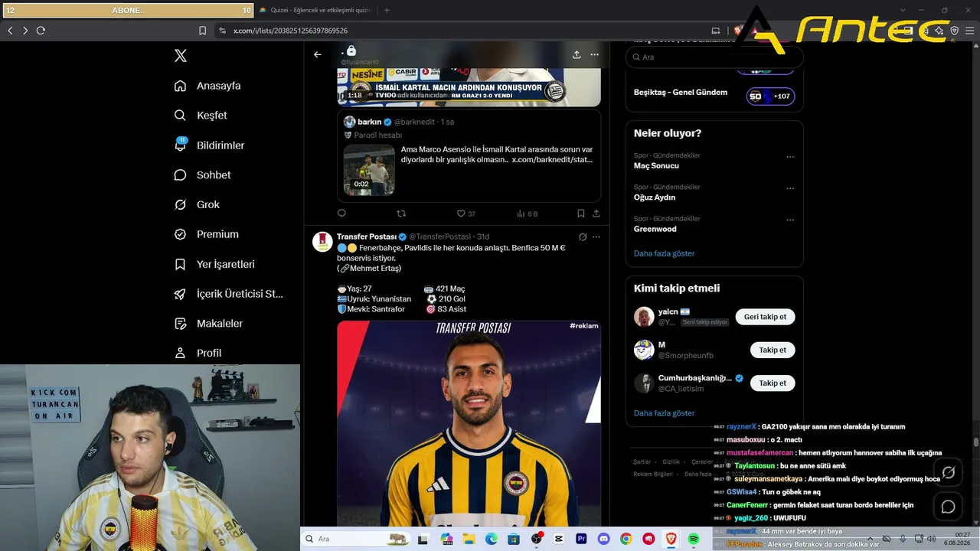
Task: Open Google Chrome from taskbar
Action: 626,539
